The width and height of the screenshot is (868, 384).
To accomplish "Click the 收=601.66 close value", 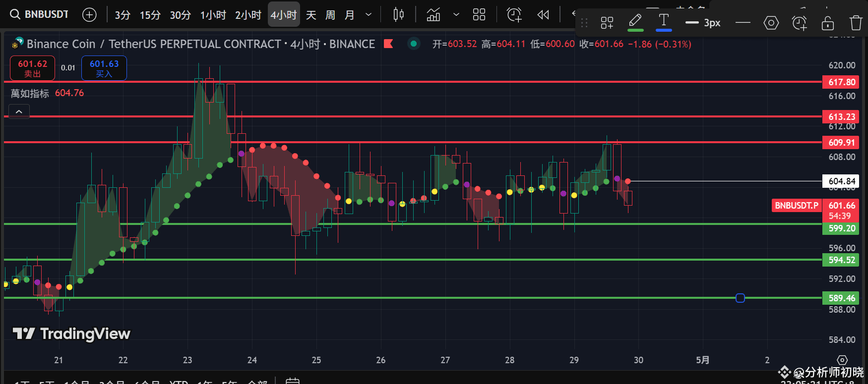I will coord(601,44).
